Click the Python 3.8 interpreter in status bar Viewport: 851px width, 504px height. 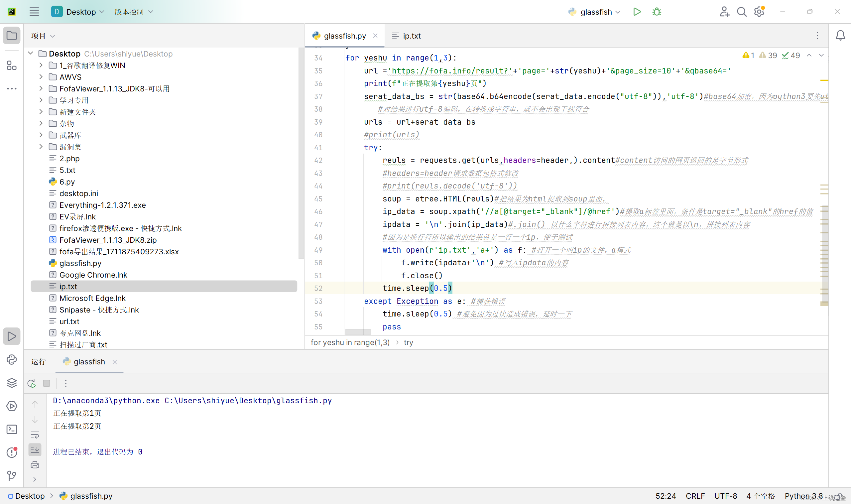pyautogui.click(x=803, y=496)
